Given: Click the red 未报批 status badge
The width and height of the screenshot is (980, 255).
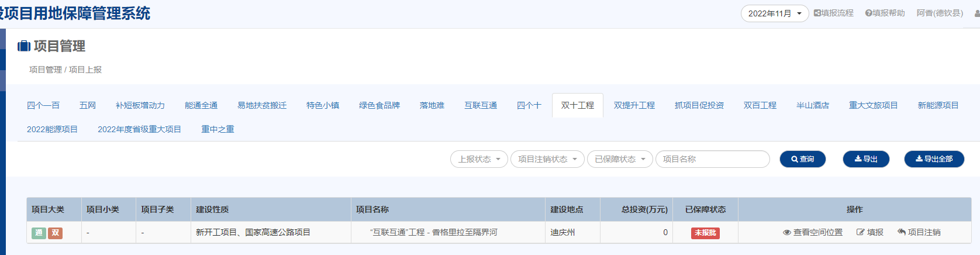Looking at the screenshot, I should (705, 233).
